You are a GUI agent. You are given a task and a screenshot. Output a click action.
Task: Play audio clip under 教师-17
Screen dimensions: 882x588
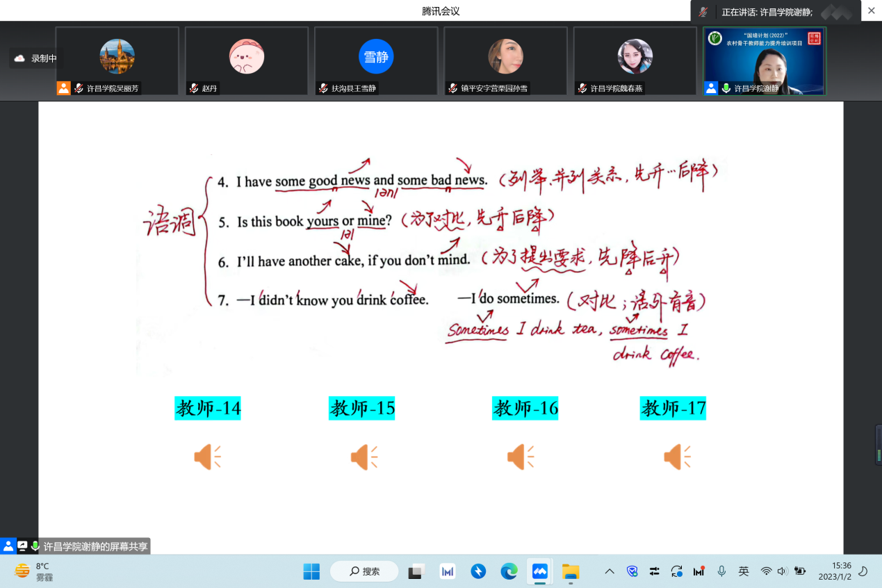pyautogui.click(x=676, y=457)
